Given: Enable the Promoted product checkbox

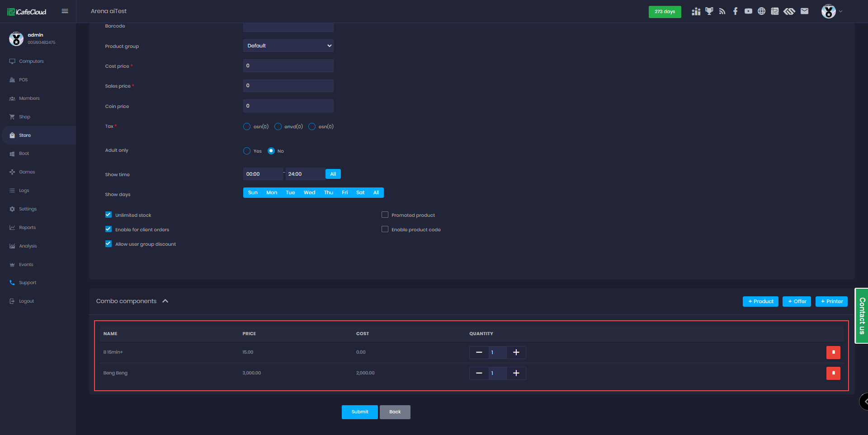Looking at the screenshot, I should [x=385, y=215].
